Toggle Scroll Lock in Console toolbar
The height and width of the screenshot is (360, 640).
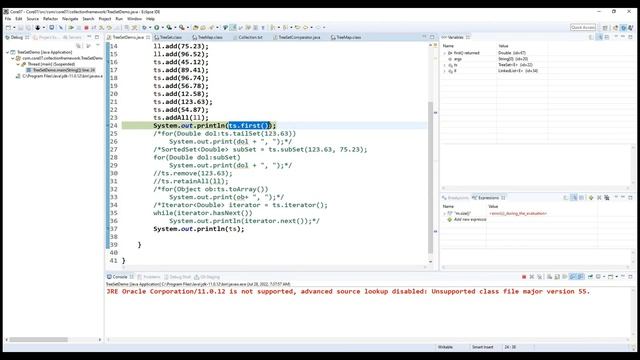557,277
